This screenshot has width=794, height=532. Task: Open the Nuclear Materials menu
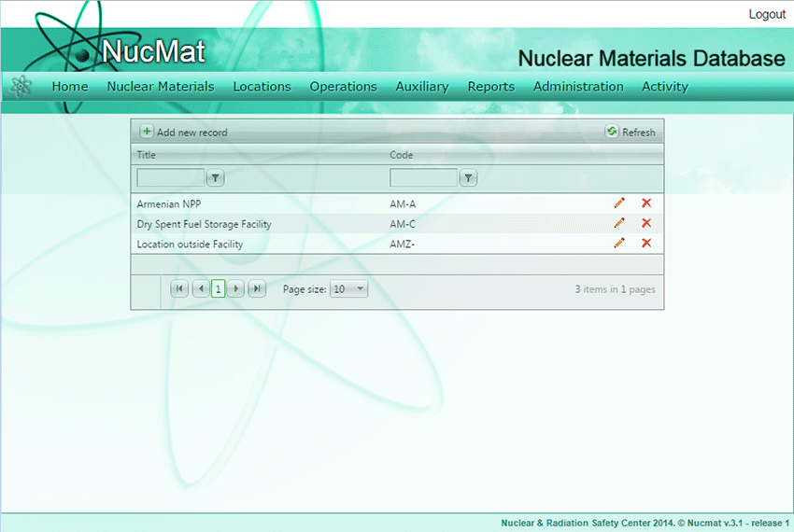point(161,87)
